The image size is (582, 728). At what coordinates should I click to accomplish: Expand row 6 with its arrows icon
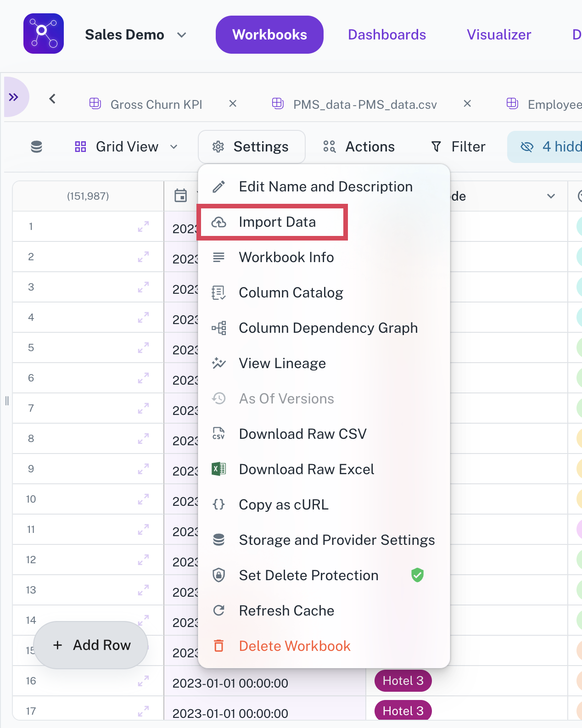(x=143, y=378)
